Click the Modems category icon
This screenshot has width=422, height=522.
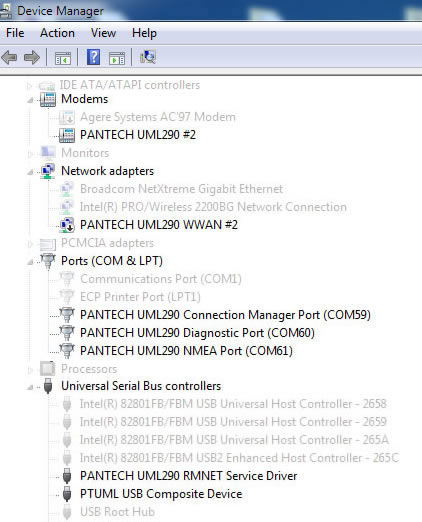click(48, 99)
